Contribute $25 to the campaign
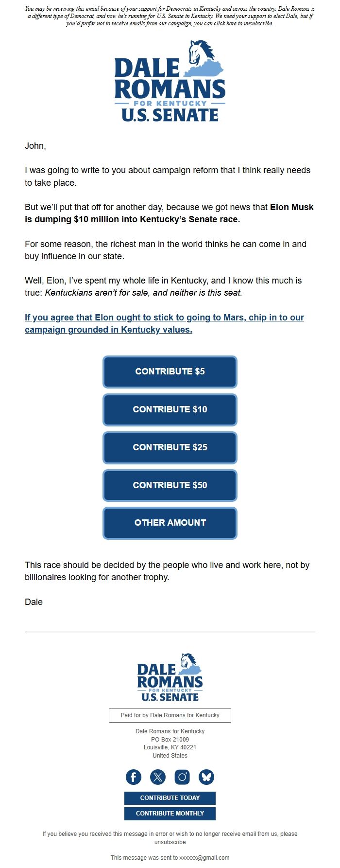The width and height of the screenshot is (340, 868). click(170, 447)
